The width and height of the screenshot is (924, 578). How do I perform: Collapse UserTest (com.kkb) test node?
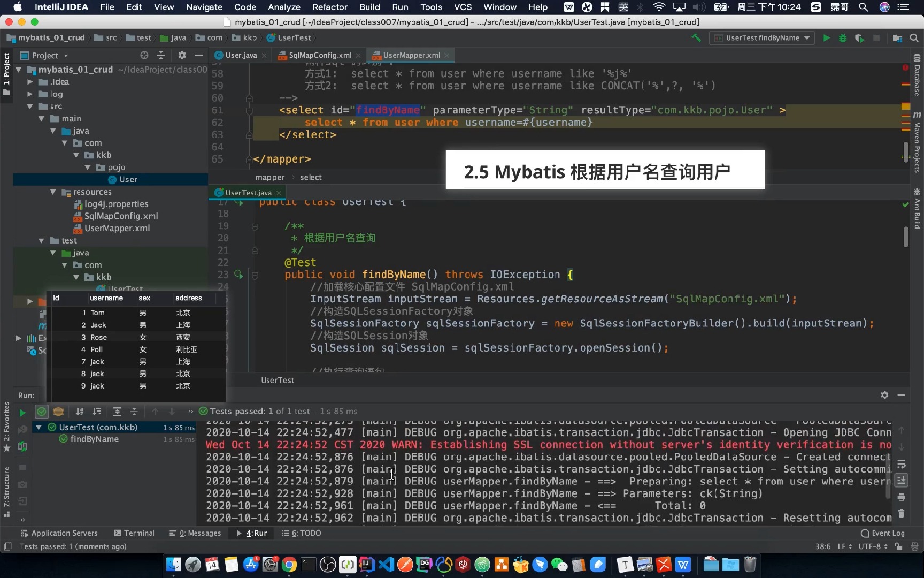point(38,428)
